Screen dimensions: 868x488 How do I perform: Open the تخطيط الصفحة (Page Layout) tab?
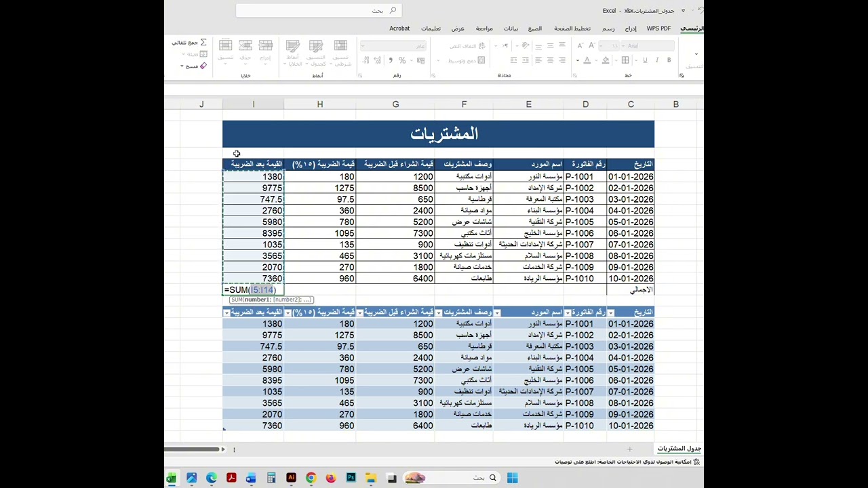point(572,28)
